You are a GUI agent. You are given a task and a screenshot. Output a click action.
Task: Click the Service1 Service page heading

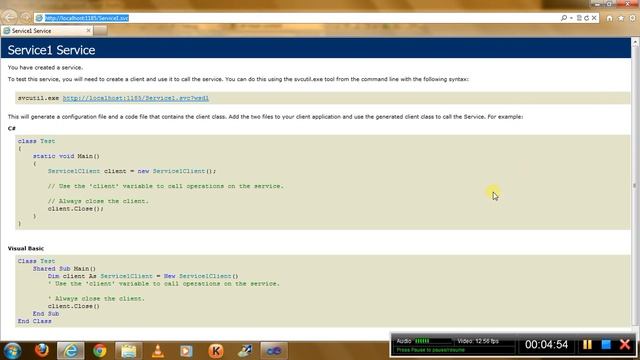[x=51, y=50]
